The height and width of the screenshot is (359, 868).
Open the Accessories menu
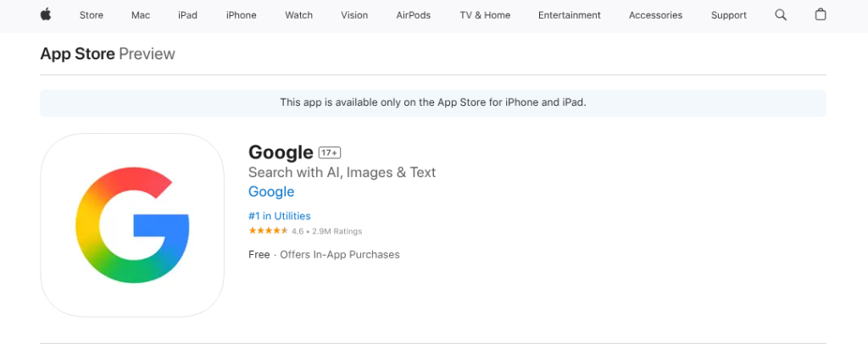click(x=655, y=15)
